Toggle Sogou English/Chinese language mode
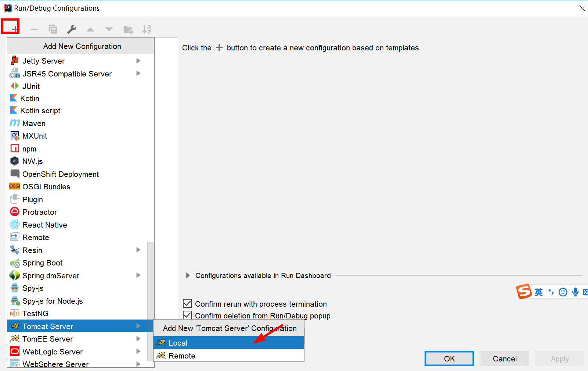The image size is (588, 371). pos(539,292)
